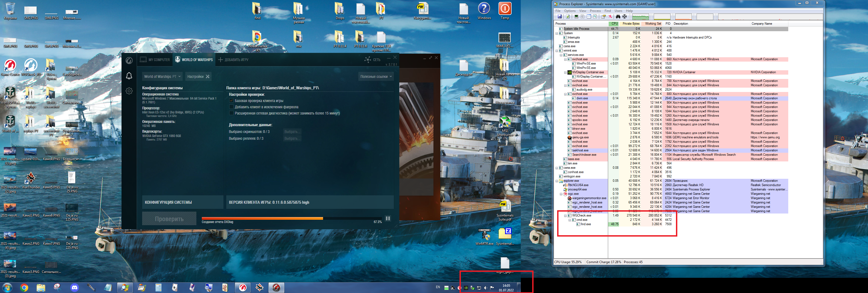Click the red X Kill Process icon

[610, 17]
